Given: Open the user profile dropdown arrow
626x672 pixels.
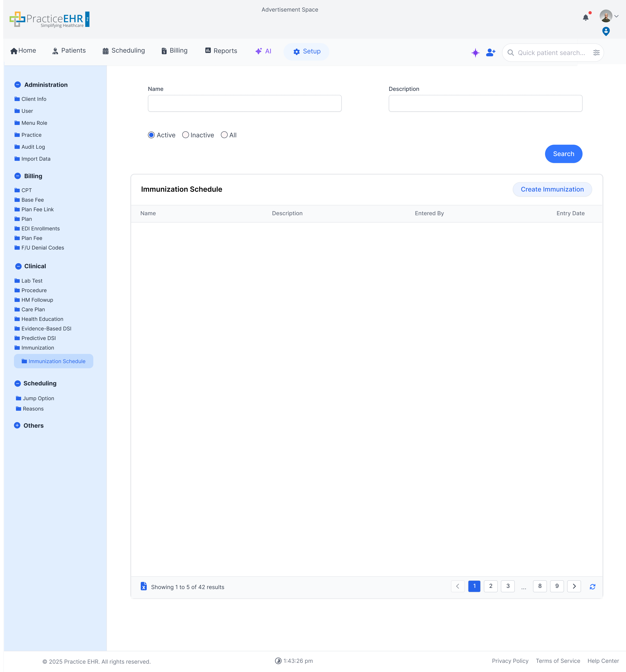Looking at the screenshot, I should coord(616,16).
